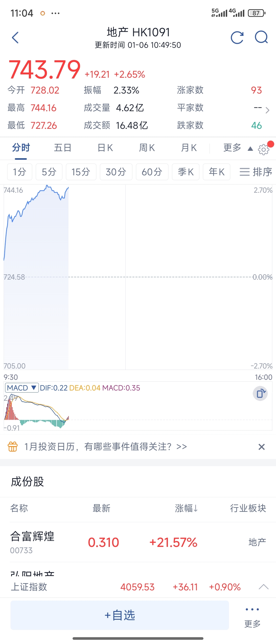Viewport: 276px width, 644px height.
Task: Expand advancers/decliners details chevron
Action: 267,110
